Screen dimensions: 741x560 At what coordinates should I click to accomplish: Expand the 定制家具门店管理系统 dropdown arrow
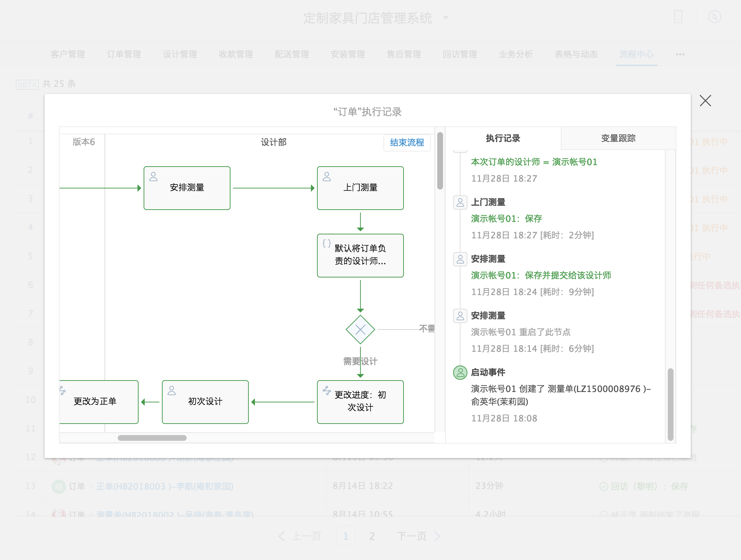click(x=446, y=17)
